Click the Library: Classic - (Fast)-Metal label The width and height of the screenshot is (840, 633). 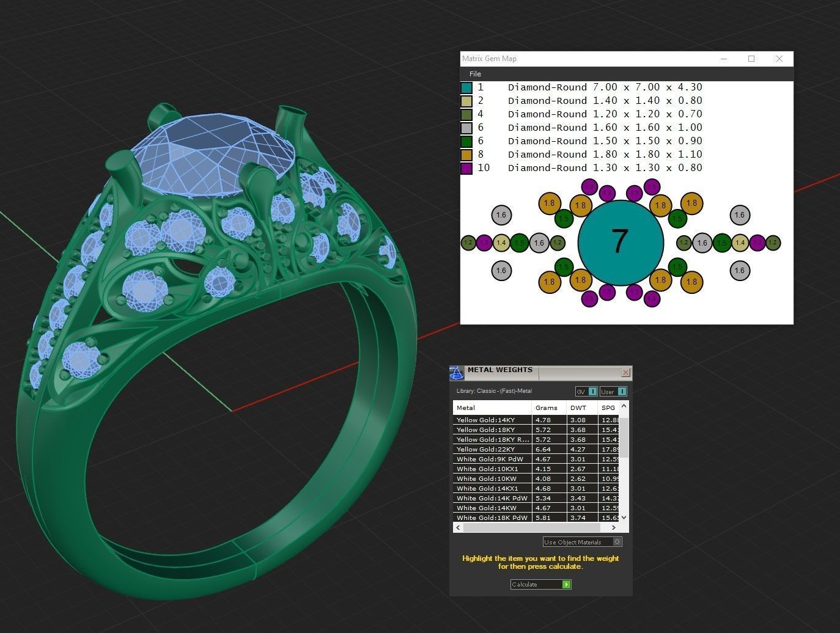pyautogui.click(x=494, y=391)
